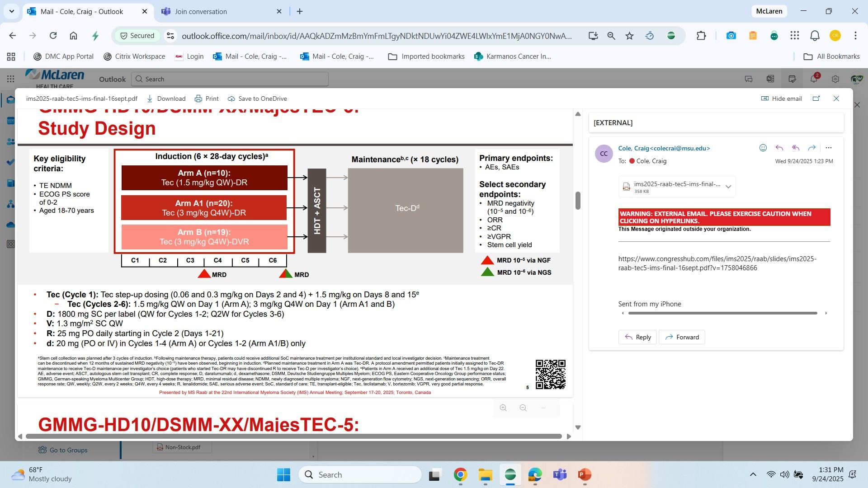The height and width of the screenshot is (488, 868).
Task: Expand the browser tab search dropdown
Action: [11, 11]
